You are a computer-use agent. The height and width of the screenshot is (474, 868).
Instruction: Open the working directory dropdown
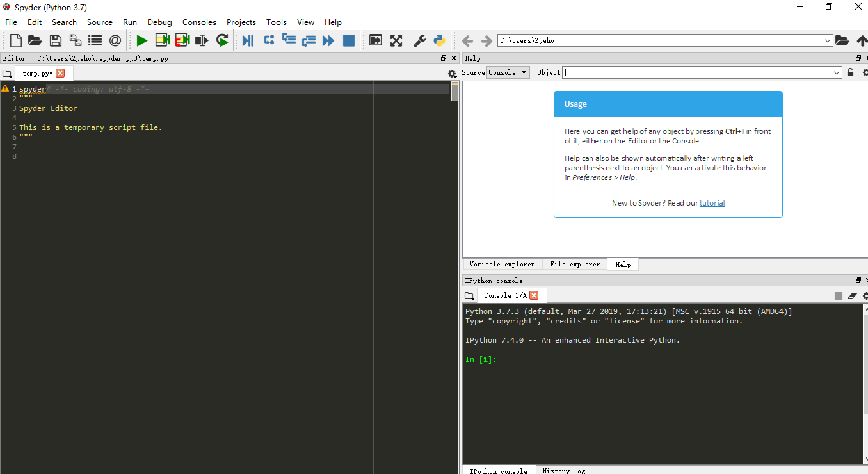(828, 40)
